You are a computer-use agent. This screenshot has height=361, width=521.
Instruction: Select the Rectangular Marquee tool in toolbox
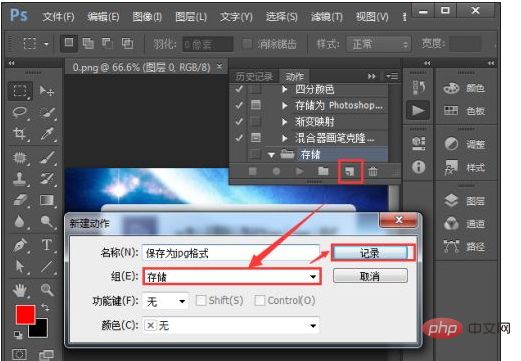click(x=20, y=91)
